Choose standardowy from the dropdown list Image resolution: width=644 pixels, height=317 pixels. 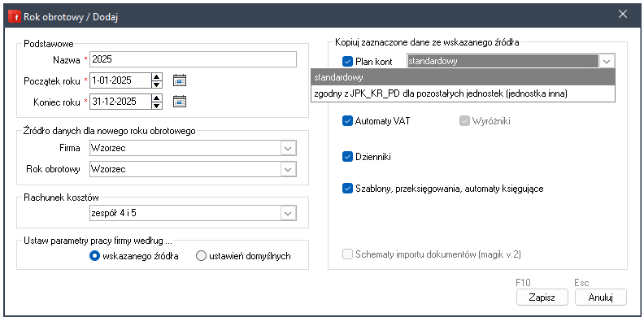pos(463,77)
